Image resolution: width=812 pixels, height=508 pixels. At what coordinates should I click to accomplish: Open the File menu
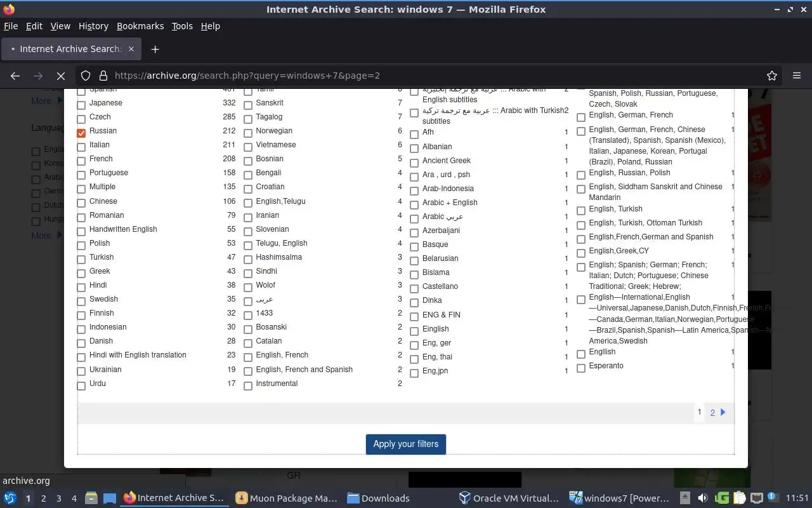[11, 26]
